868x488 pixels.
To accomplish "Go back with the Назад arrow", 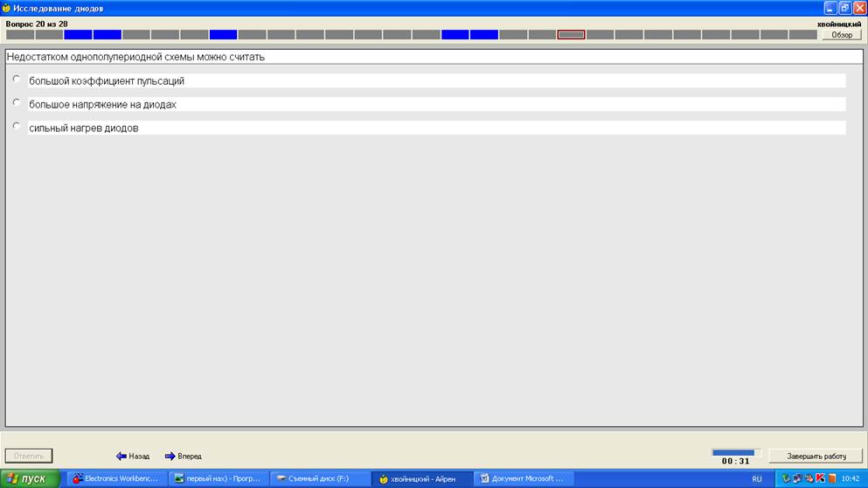I will click(133, 456).
